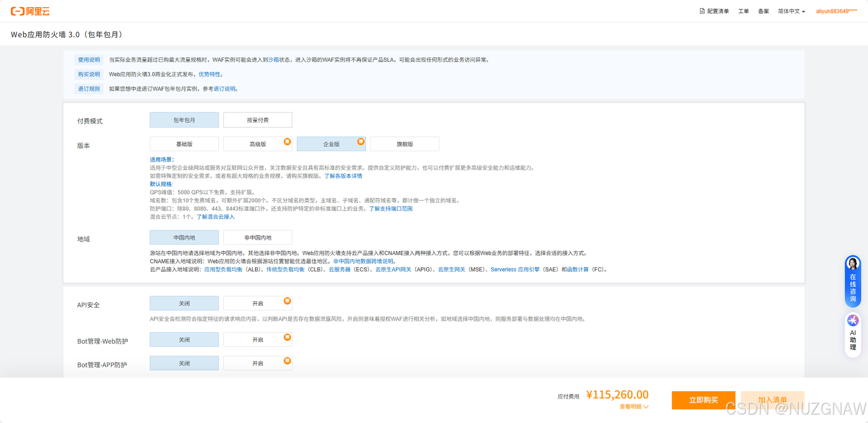Set Bot管理-Web防护 to 关闭
The height and width of the screenshot is (423, 868).
pos(184,340)
